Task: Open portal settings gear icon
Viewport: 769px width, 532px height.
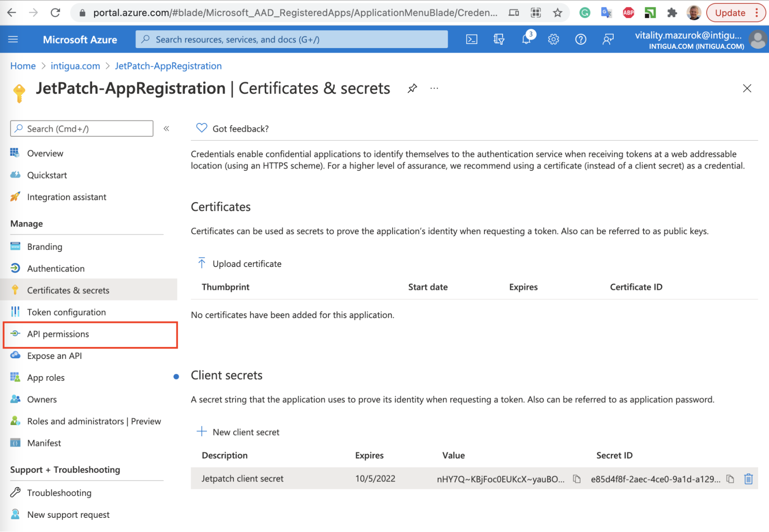Action: pyautogui.click(x=553, y=39)
